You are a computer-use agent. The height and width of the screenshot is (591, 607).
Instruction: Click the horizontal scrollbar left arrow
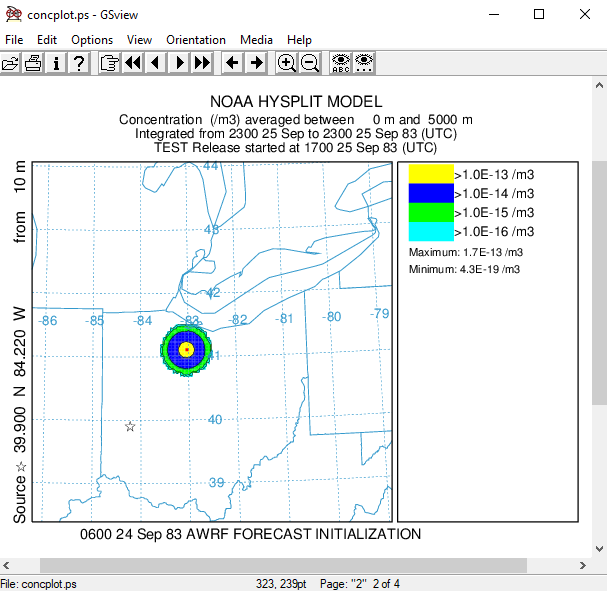click(6, 565)
